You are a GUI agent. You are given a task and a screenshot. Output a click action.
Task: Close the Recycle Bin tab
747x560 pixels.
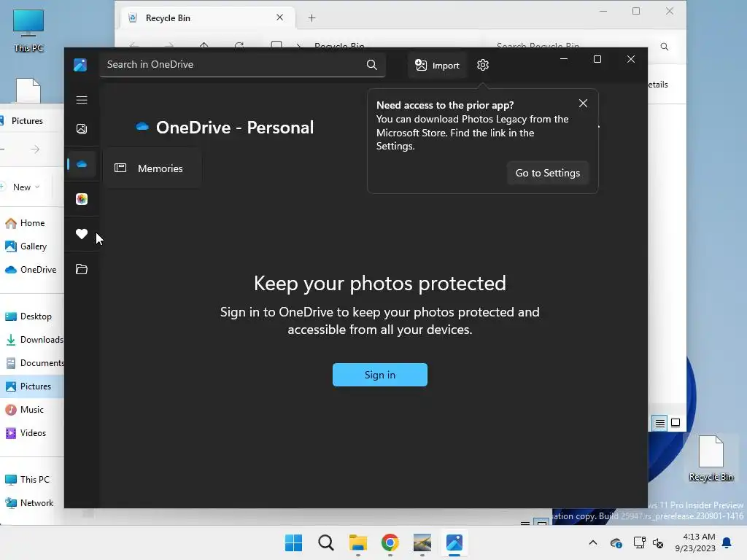click(x=279, y=17)
